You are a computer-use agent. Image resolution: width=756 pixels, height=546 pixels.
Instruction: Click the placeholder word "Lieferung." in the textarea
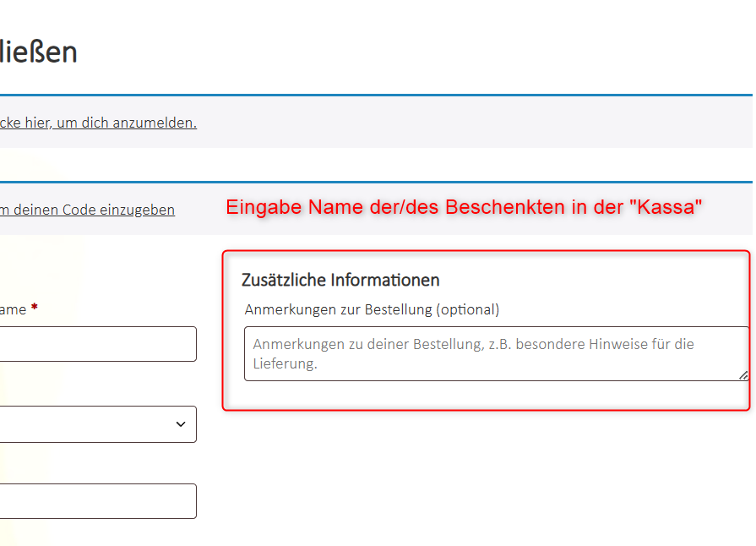tap(285, 364)
